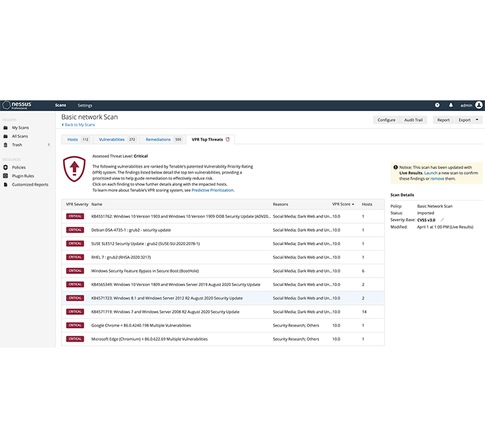Click CRITICAL badge for Debian DSA-4735-1 row
Viewport: 485px width, 448px height.
coord(75,230)
